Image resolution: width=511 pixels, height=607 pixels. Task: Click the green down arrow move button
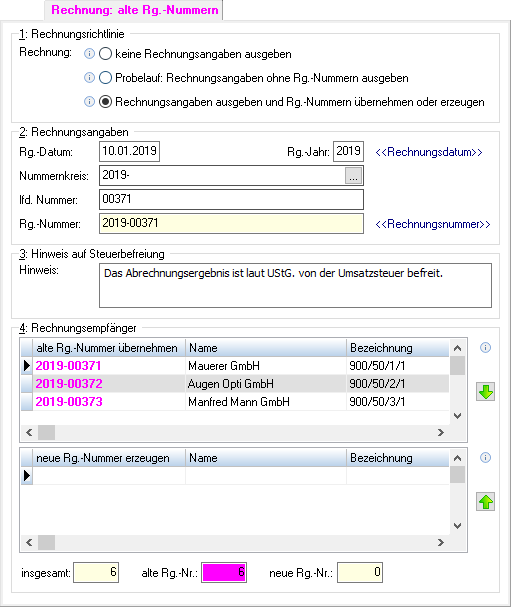pos(485,392)
